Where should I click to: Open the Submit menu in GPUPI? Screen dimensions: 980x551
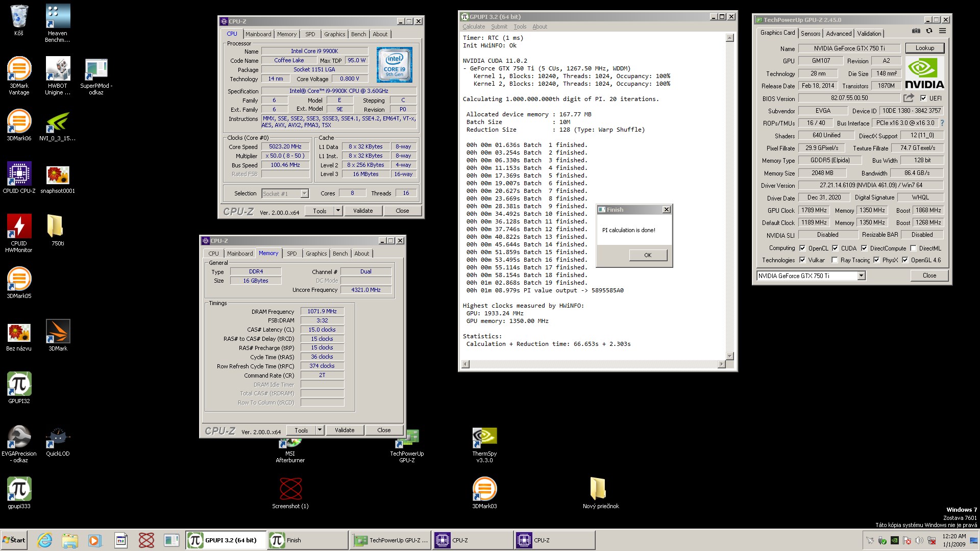[499, 27]
